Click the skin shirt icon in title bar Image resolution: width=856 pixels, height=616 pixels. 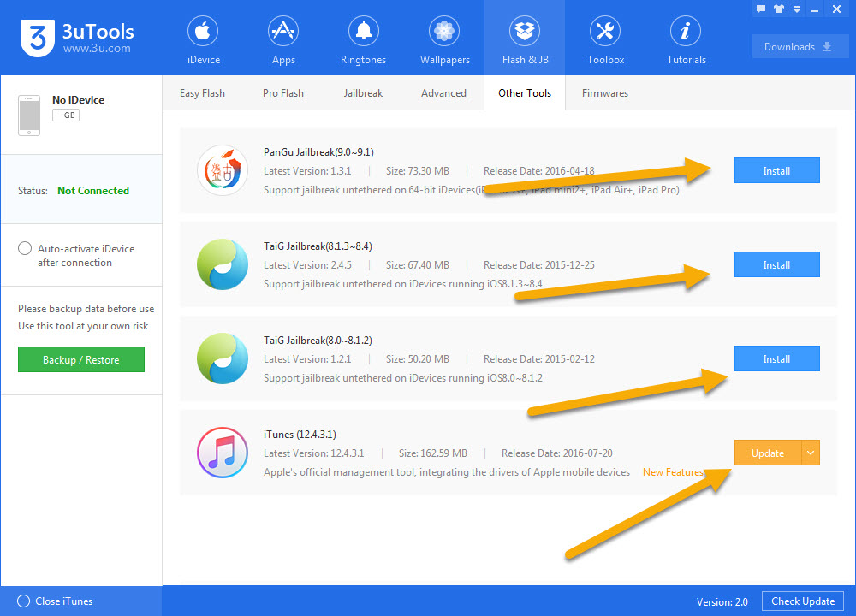779,9
